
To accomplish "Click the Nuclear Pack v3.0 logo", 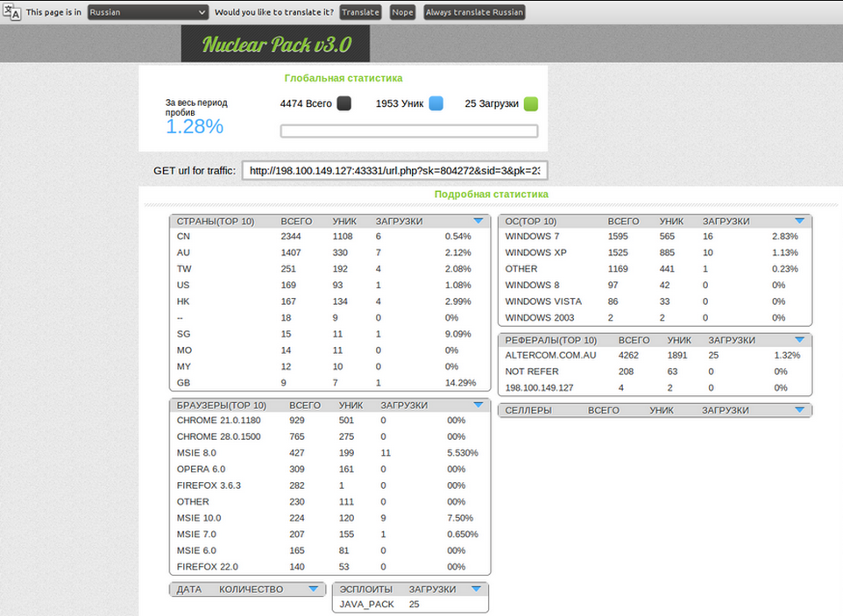I will (x=275, y=44).
